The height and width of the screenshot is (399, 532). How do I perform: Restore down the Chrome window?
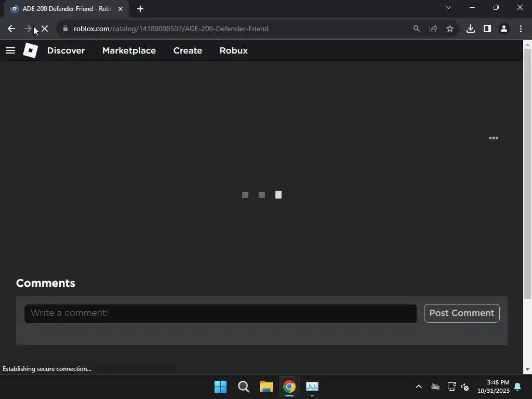(496, 7)
